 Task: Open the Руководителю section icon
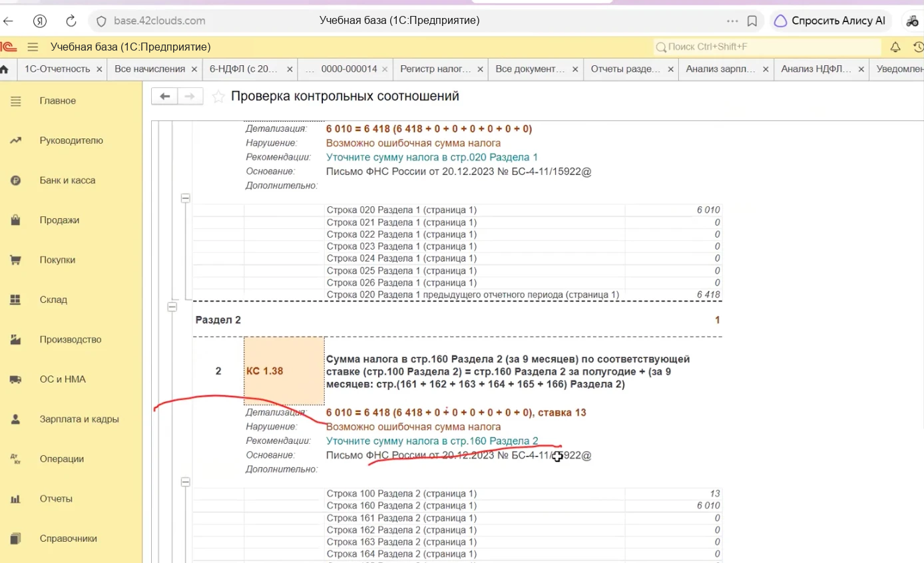tap(16, 140)
